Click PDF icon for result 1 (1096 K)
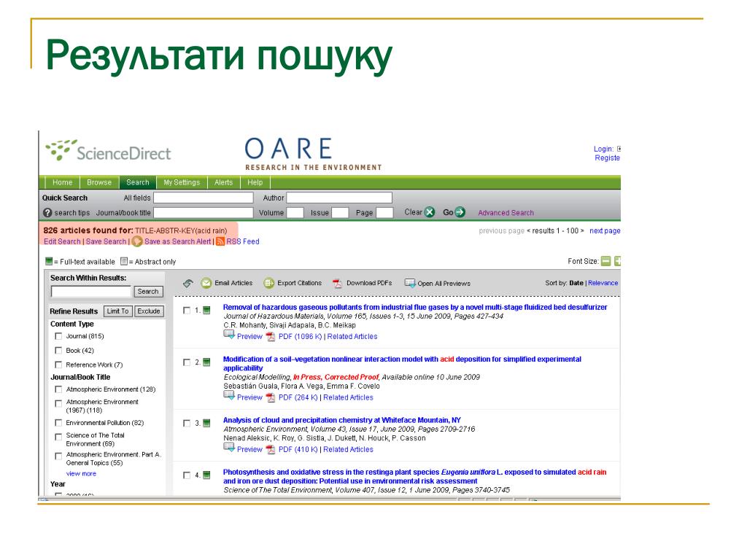Screen dimensions: 747x560 click(x=271, y=337)
